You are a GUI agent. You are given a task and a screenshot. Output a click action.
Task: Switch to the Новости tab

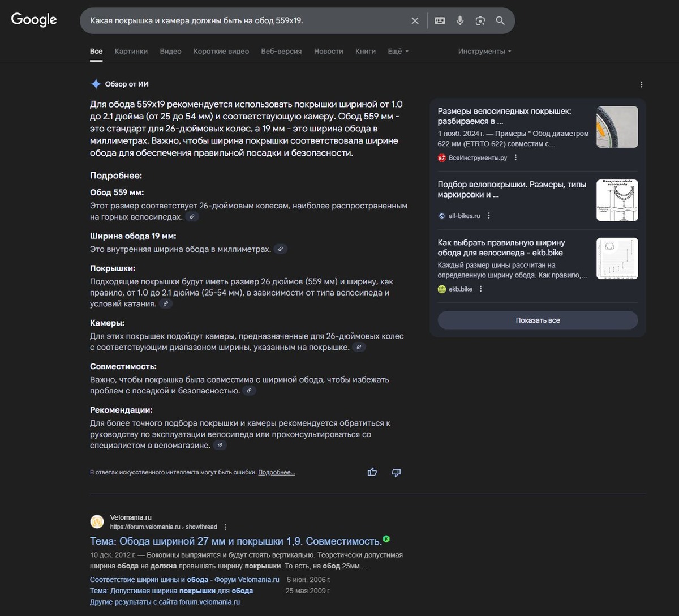pos(328,51)
